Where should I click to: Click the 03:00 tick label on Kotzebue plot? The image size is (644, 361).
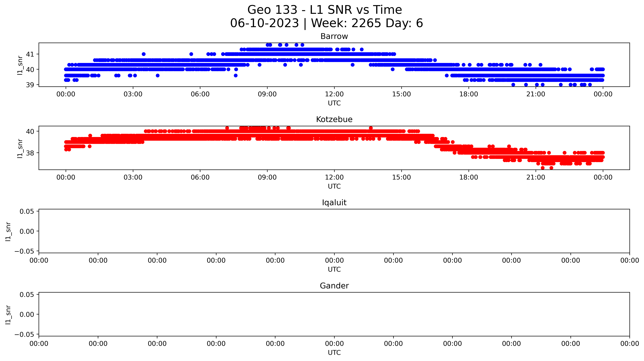(x=133, y=177)
